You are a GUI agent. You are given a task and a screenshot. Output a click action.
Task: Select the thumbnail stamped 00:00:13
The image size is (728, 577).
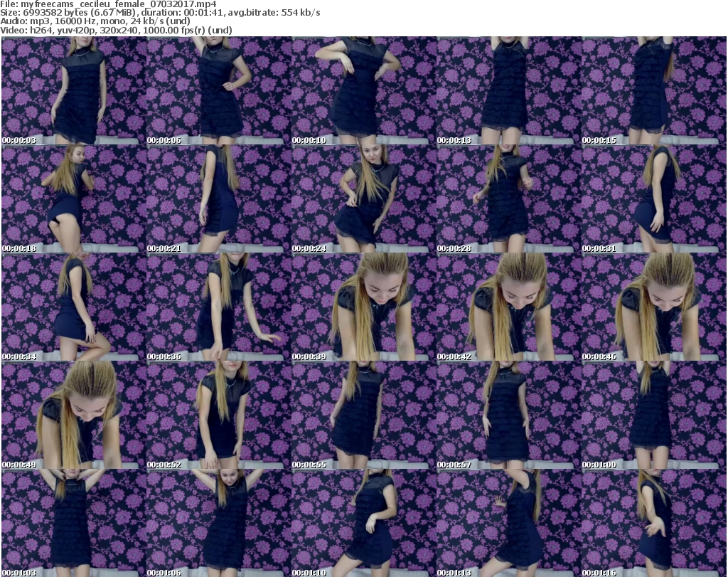coord(509,90)
